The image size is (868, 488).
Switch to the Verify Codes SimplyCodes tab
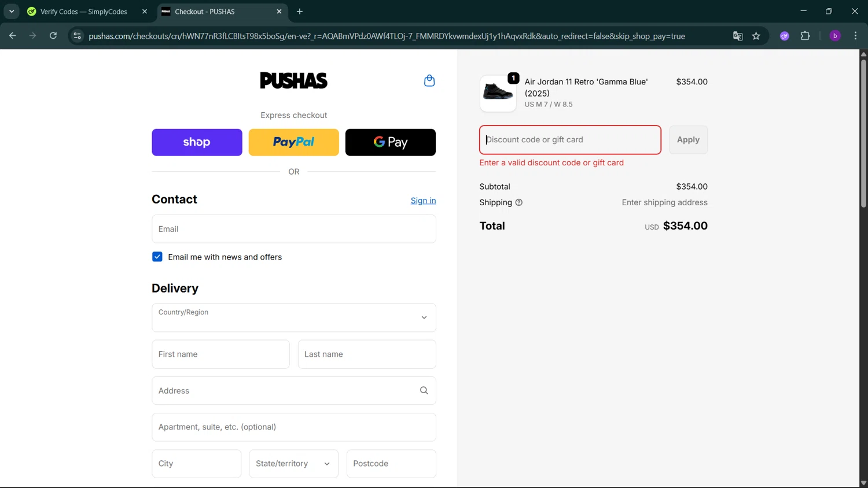pyautogui.click(x=84, y=12)
